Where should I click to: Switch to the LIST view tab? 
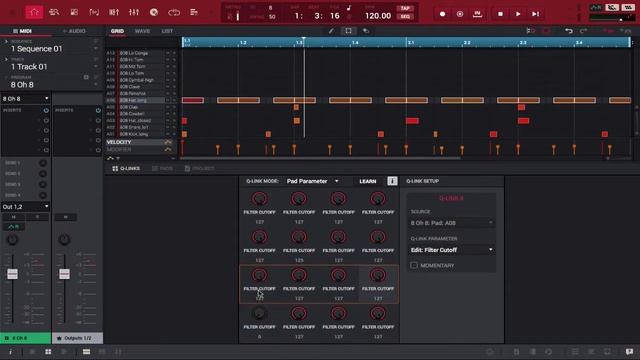167,31
